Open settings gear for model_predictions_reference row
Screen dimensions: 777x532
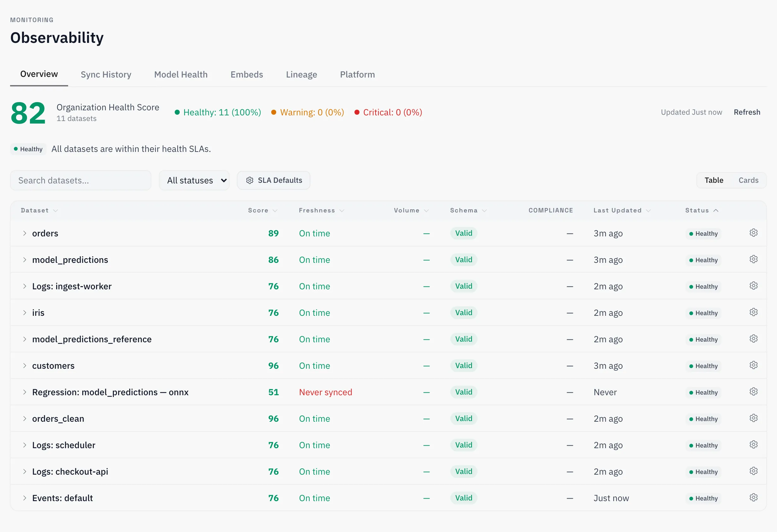753,339
